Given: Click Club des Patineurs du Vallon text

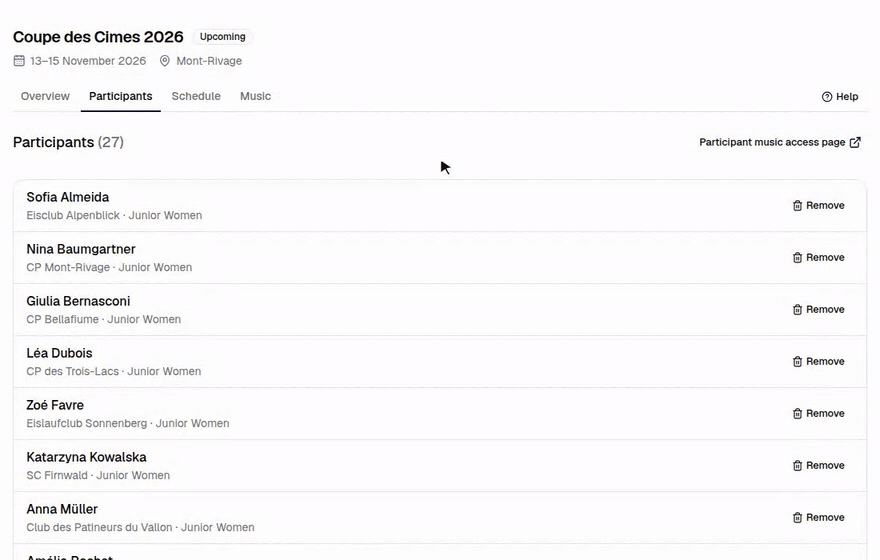Looking at the screenshot, I should tap(99, 527).
